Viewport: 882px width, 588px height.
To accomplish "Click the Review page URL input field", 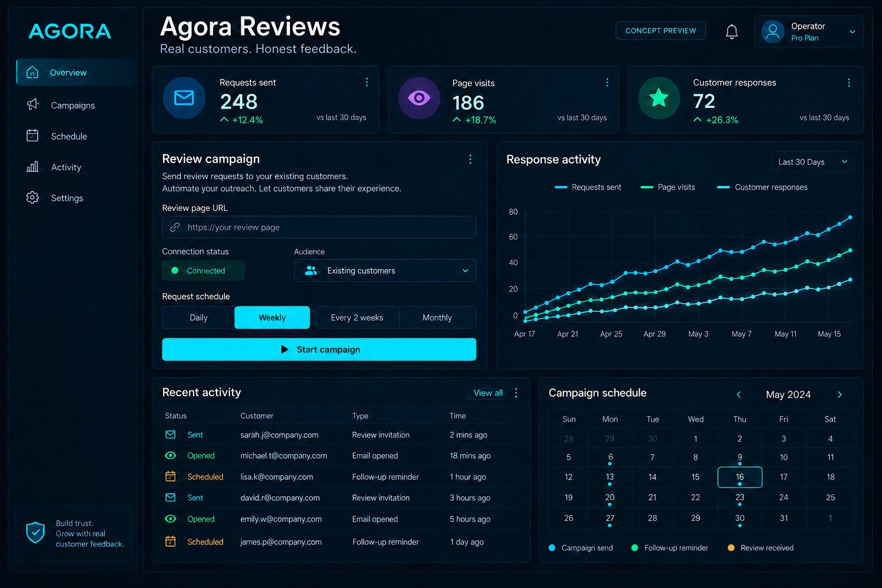I will [319, 227].
